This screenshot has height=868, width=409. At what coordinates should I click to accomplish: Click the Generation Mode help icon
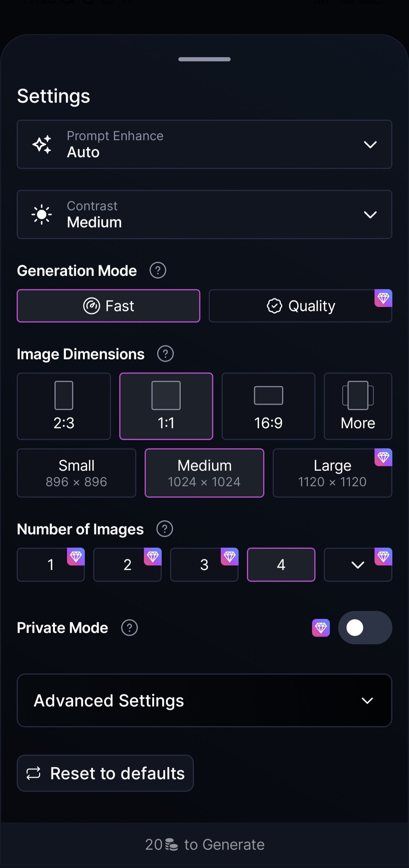click(x=158, y=271)
